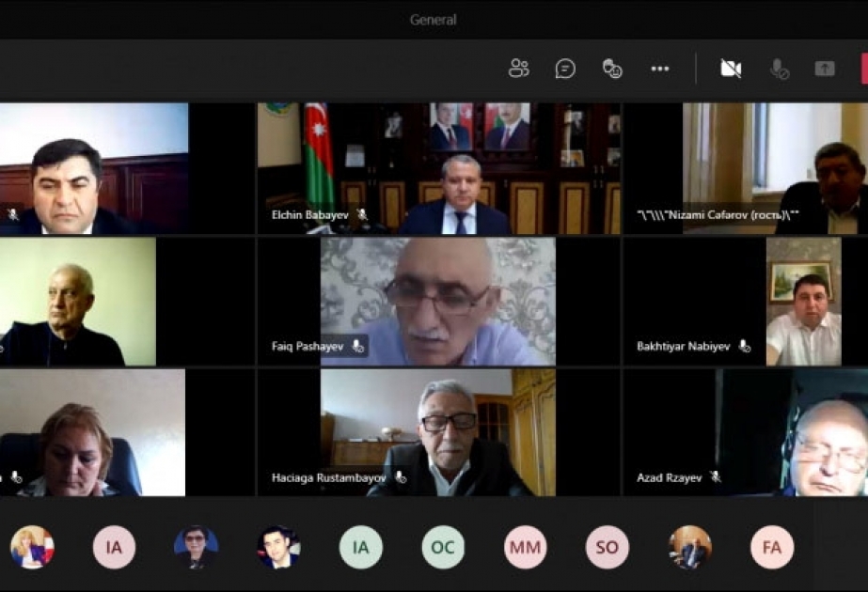Toggle the microphone in the toolbar
Viewport: 868px width, 592px height.
(779, 69)
